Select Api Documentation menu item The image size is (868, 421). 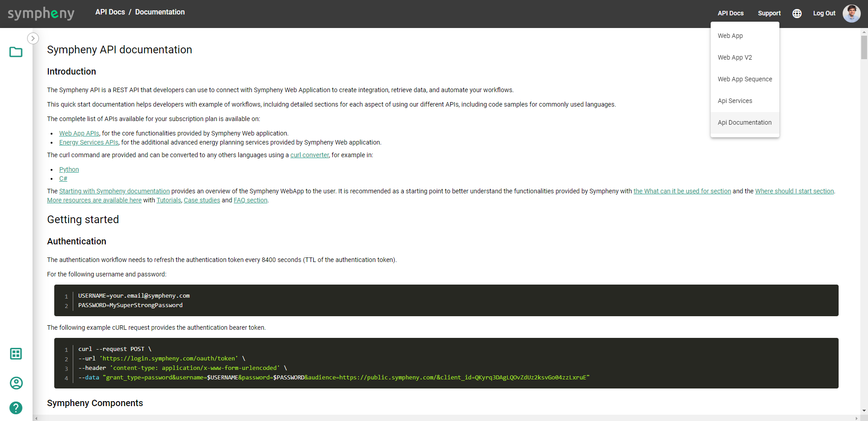click(745, 122)
